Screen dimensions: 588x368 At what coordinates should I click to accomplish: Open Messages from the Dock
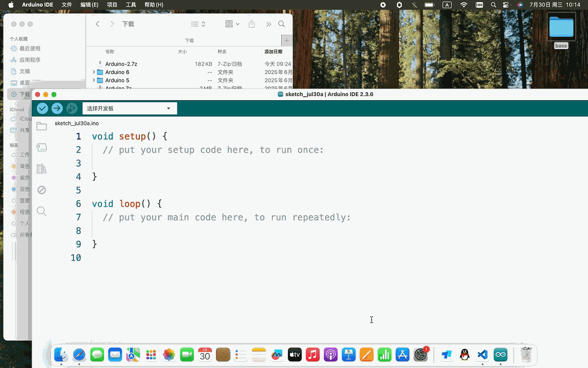(97, 355)
